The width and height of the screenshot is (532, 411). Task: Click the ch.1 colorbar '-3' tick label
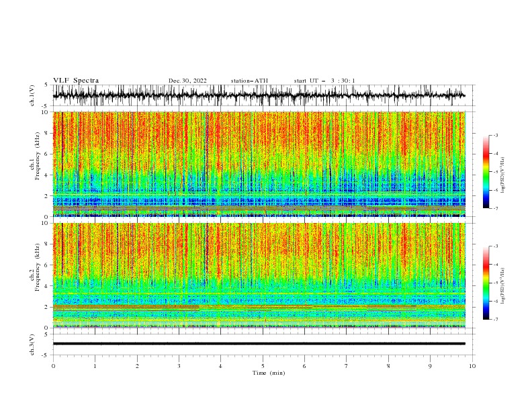click(x=495, y=135)
